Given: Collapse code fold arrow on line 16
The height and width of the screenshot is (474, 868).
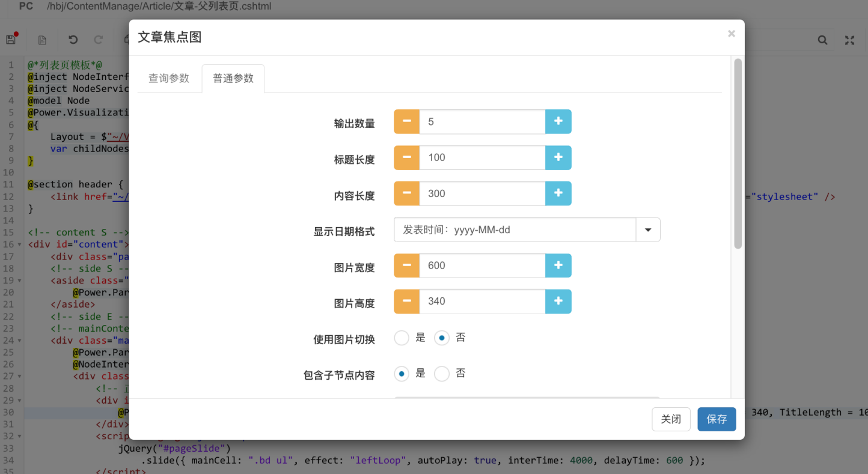Looking at the screenshot, I should (20, 244).
